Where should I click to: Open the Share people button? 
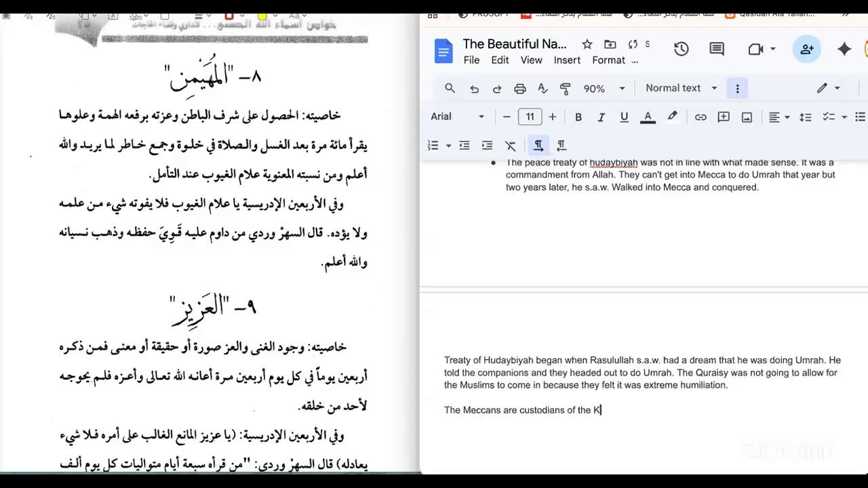[x=807, y=49]
